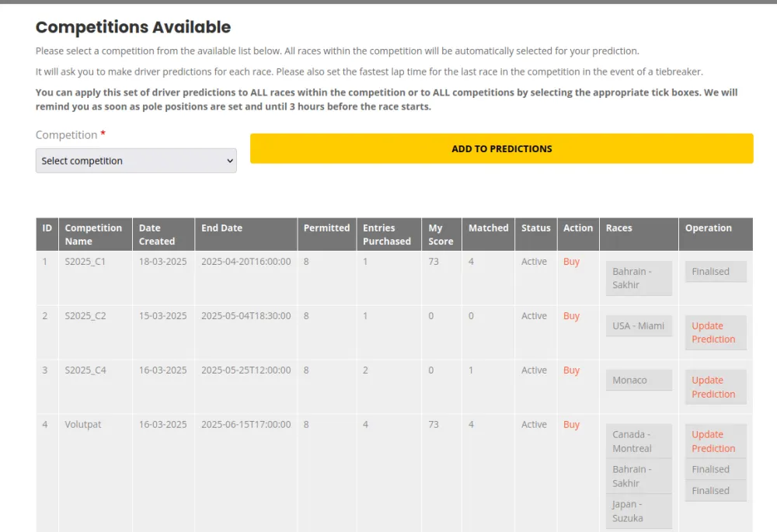Click Bahrain - Sakhir in S2025_C1 row
The image size is (777, 532).
(x=638, y=278)
